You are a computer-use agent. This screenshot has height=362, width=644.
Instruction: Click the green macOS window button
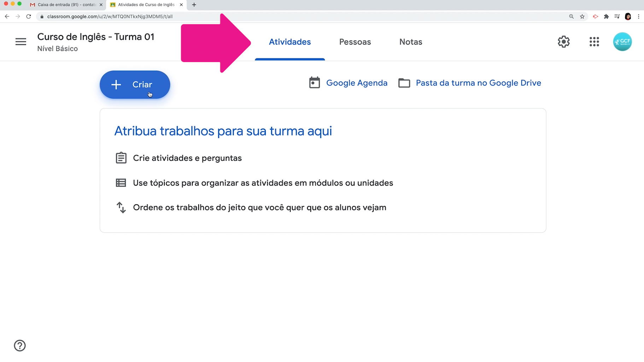pyautogui.click(x=19, y=4)
